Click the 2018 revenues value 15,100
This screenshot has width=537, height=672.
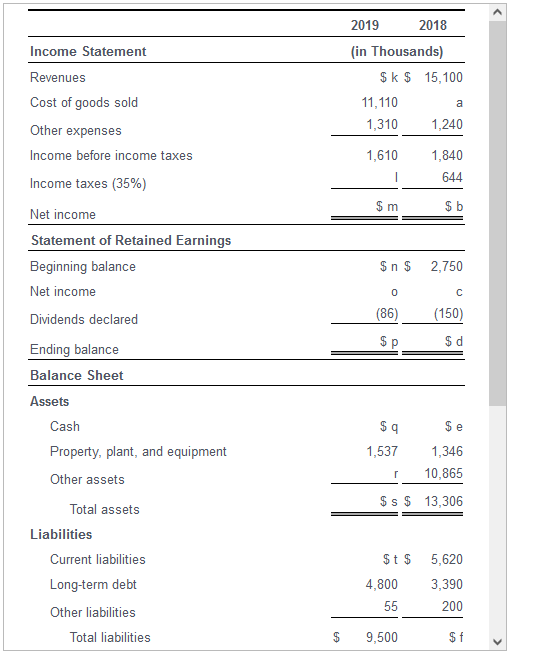click(x=444, y=78)
